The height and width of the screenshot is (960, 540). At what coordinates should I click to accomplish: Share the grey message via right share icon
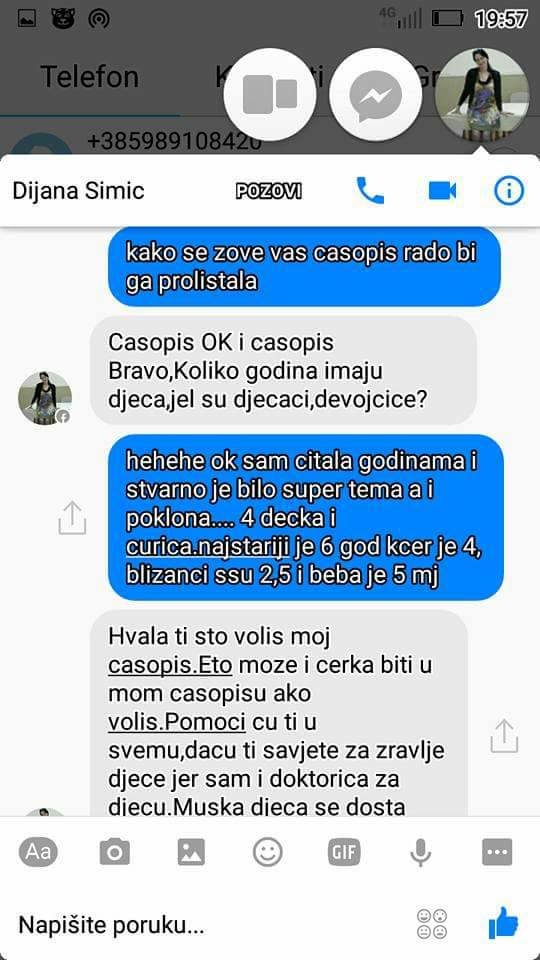[504, 736]
